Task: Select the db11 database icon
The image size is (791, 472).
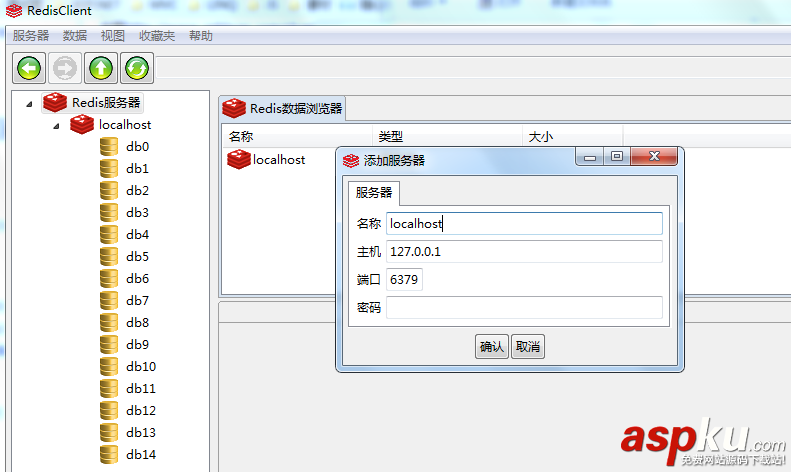Action: [109, 389]
